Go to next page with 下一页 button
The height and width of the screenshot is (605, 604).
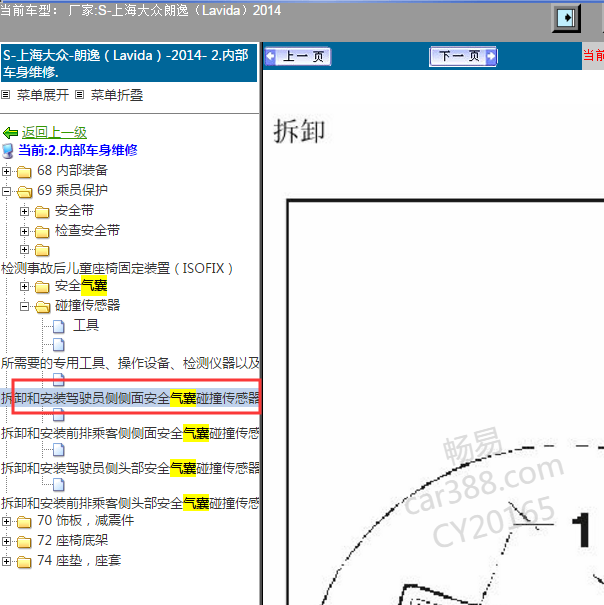coord(463,57)
